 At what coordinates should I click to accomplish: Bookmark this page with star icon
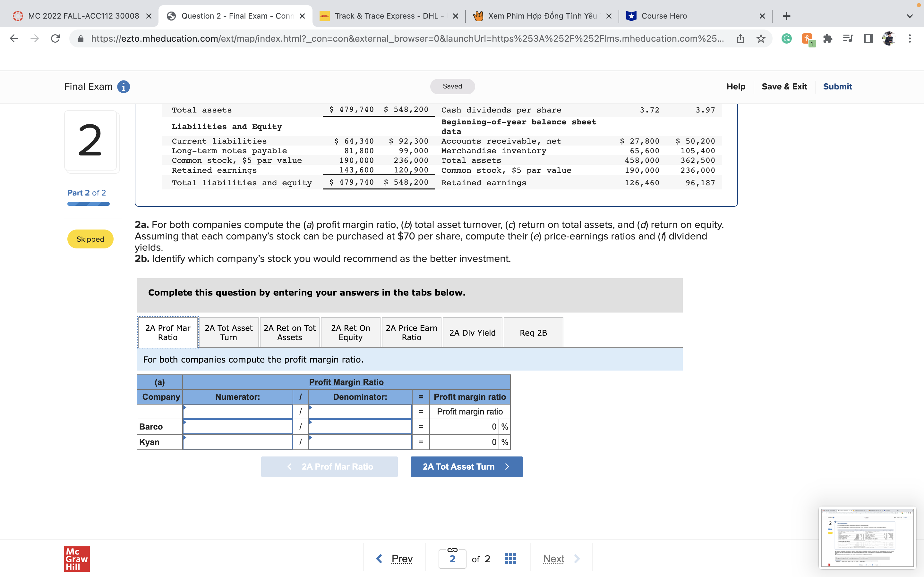[x=761, y=38]
